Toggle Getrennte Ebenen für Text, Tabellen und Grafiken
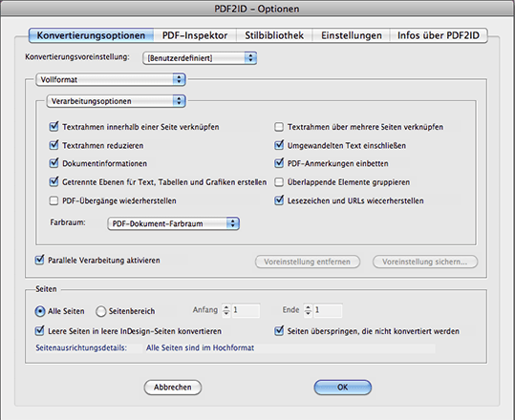The width and height of the screenshot is (515, 420). (x=54, y=181)
